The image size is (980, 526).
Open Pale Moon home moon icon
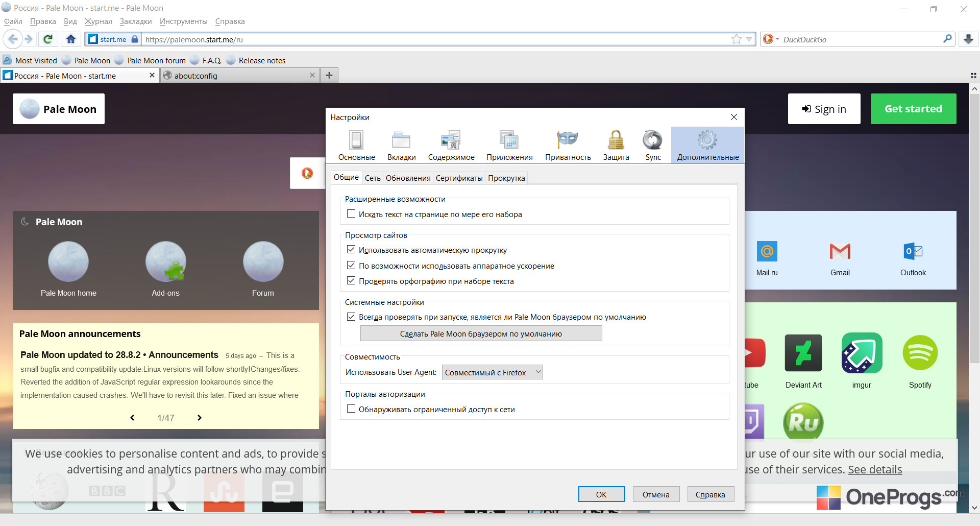click(x=68, y=261)
